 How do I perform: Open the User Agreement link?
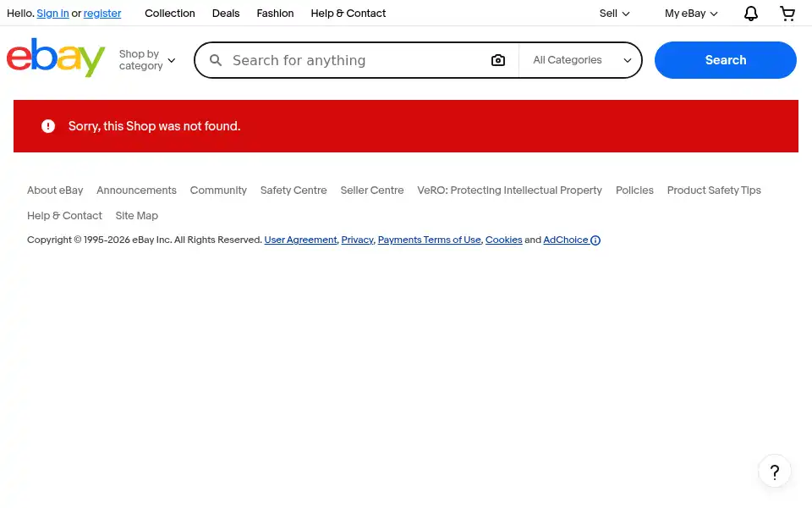(300, 240)
